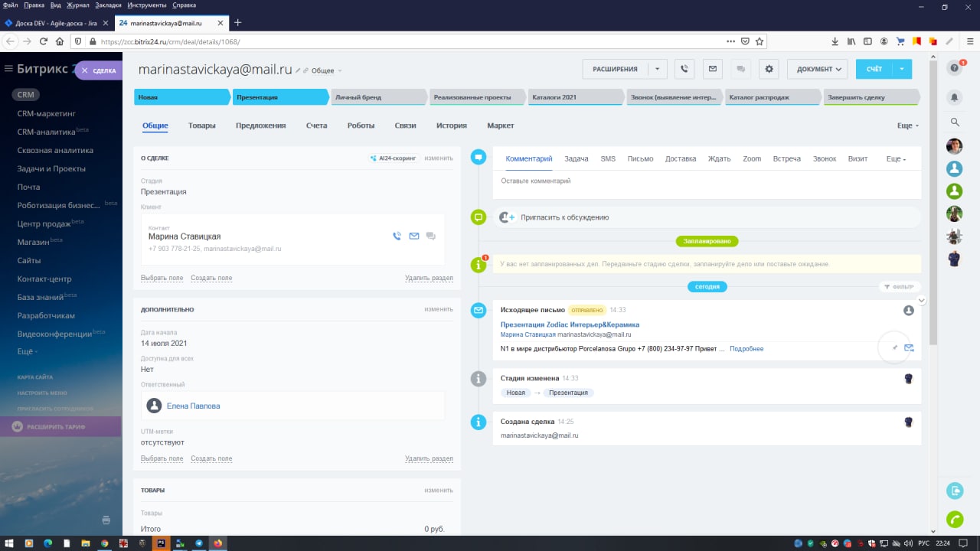
Task: Open the История tab
Action: click(452, 126)
